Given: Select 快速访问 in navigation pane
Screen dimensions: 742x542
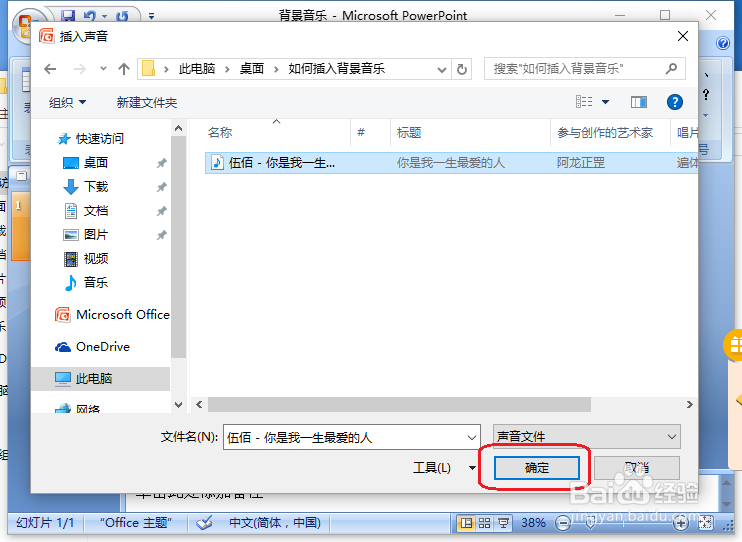Looking at the screenshot, I should tap(91, 139).
